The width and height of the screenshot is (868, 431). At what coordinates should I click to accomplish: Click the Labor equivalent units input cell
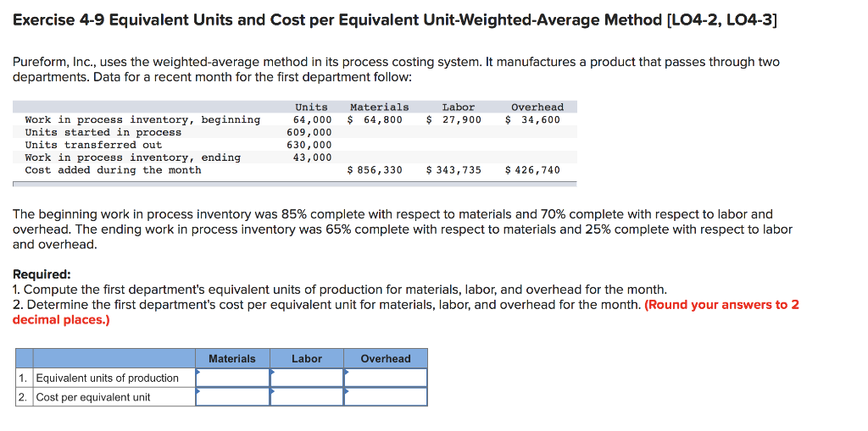(307, 378)
